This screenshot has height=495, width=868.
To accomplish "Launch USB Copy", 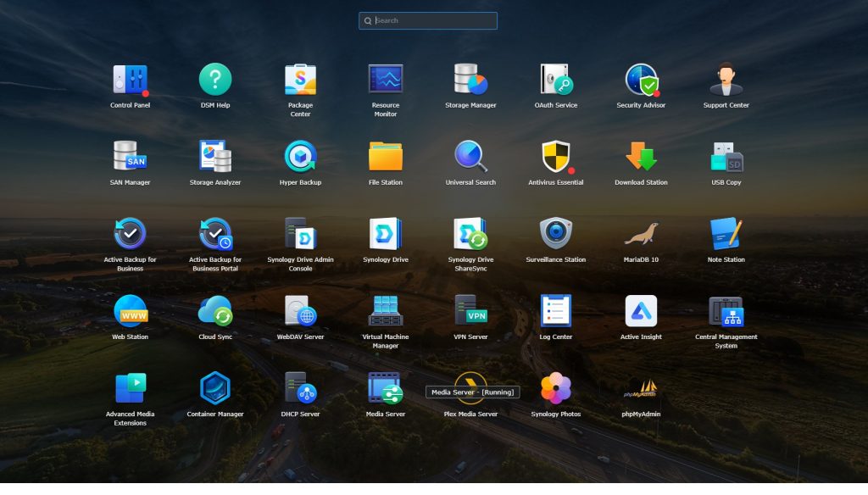I will 726,156.
